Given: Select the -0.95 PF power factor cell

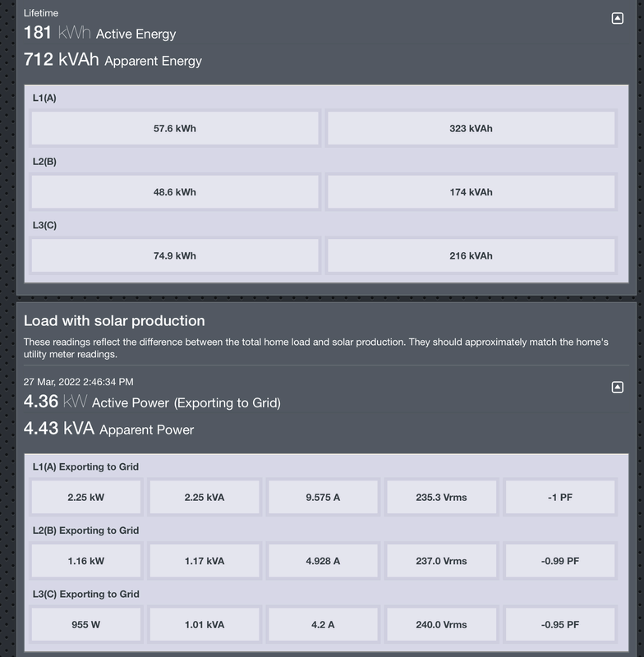Looking at the screenshot, I should point(559,624).
